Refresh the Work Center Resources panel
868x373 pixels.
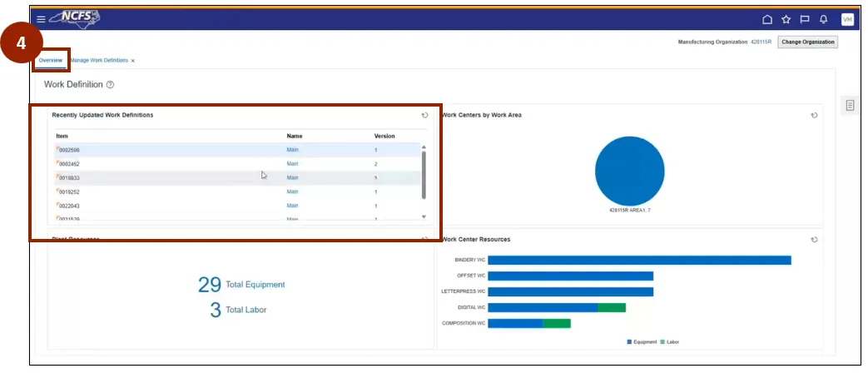tap(814, 240)
